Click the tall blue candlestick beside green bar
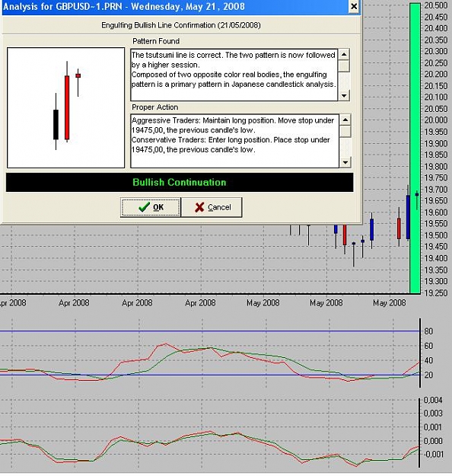Screen dimensions: 452x476 click(408, 217)
